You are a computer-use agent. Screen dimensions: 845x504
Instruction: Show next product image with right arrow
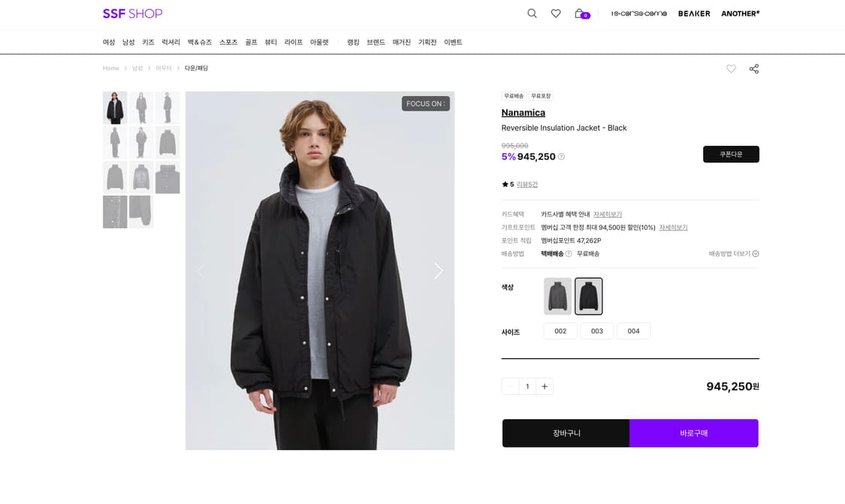[439, 271]
